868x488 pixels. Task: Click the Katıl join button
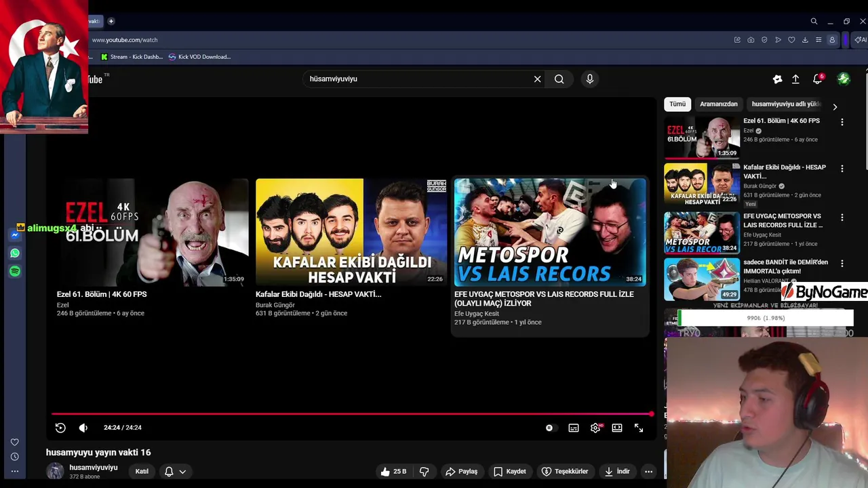(142, 471)
